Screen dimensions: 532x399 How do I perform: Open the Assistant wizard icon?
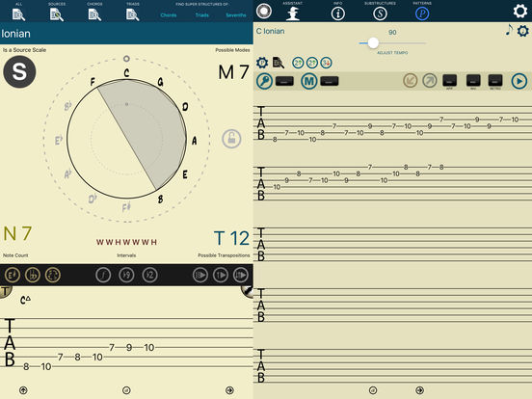pos(292,13)
